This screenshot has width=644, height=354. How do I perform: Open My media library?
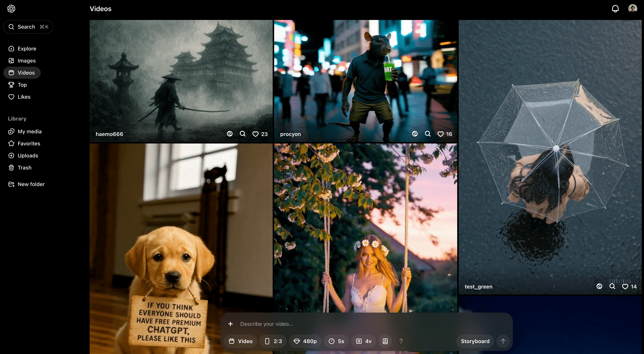click(x=25, y=131)
